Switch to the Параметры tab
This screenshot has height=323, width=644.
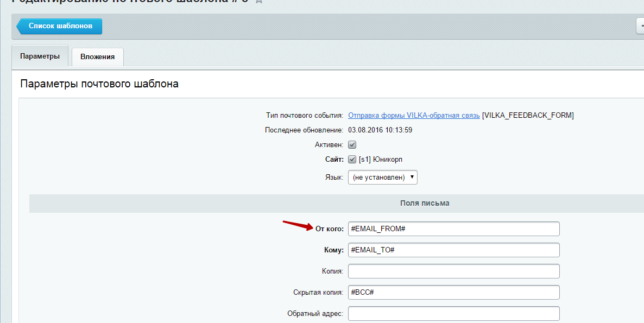(40, 56)
